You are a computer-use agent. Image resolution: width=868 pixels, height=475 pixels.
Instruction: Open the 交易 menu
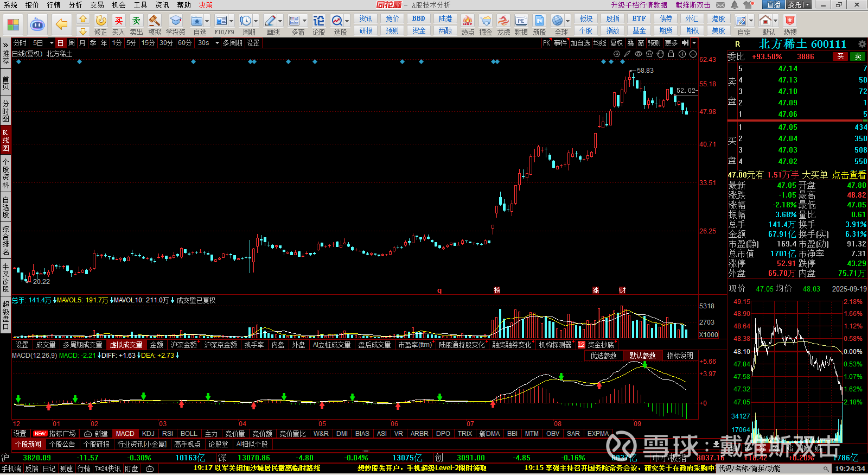point(97,5)
